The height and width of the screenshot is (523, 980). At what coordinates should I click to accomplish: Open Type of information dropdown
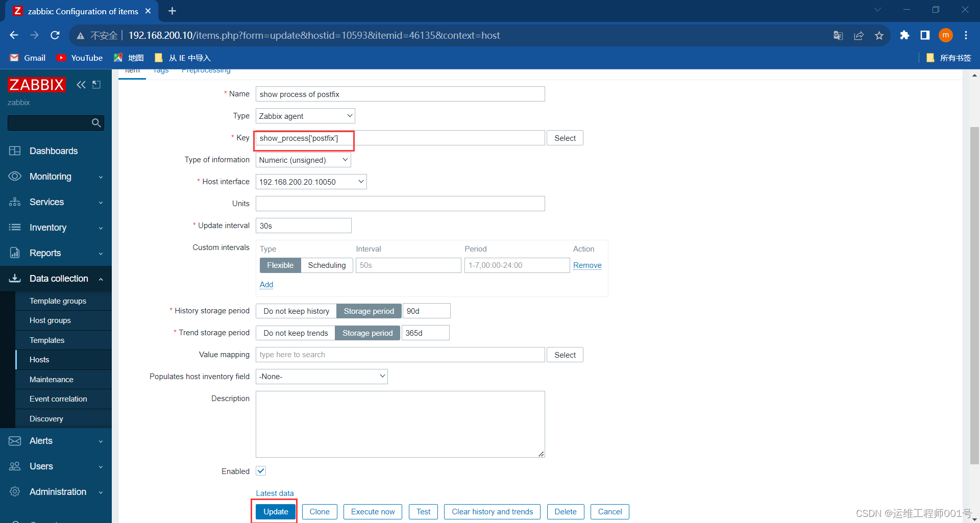303,160
